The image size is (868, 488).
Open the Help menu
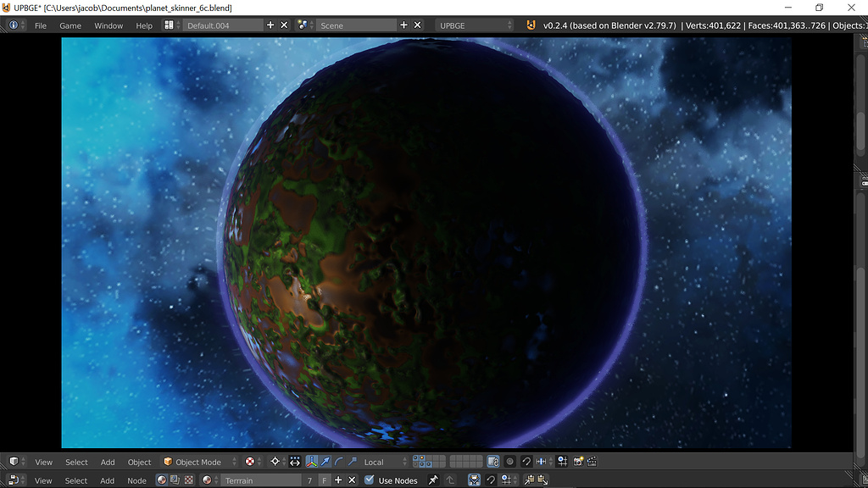tap(144, 25)
